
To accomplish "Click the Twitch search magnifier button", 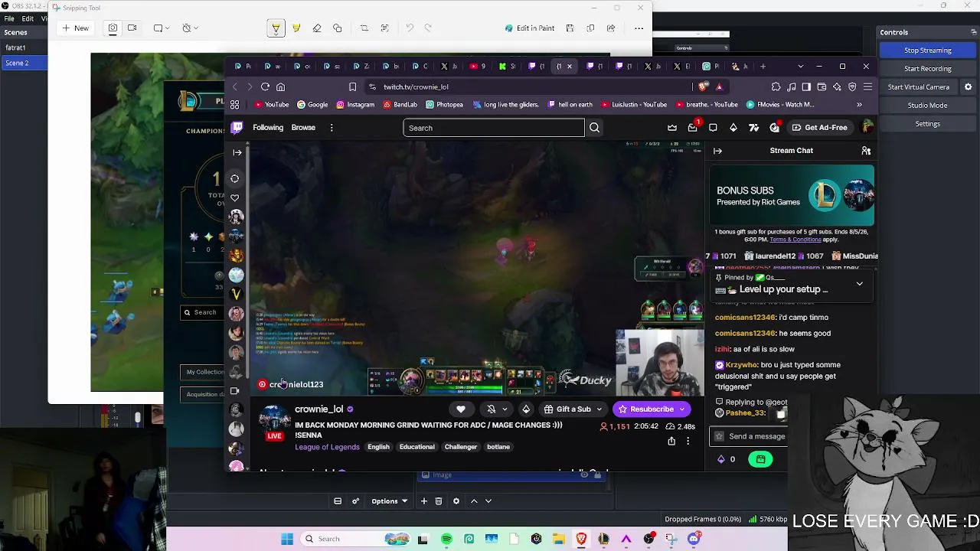I will 594,128.
